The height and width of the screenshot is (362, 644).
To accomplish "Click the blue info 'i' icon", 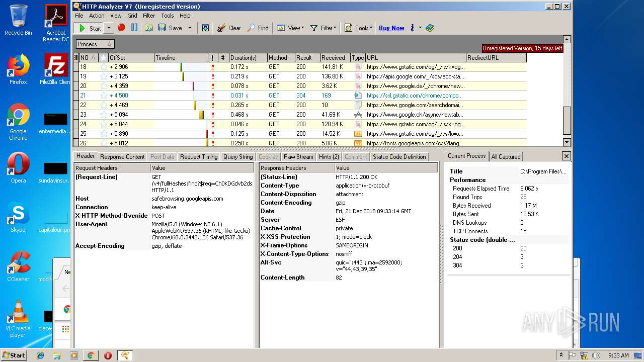I will point(412,28).
